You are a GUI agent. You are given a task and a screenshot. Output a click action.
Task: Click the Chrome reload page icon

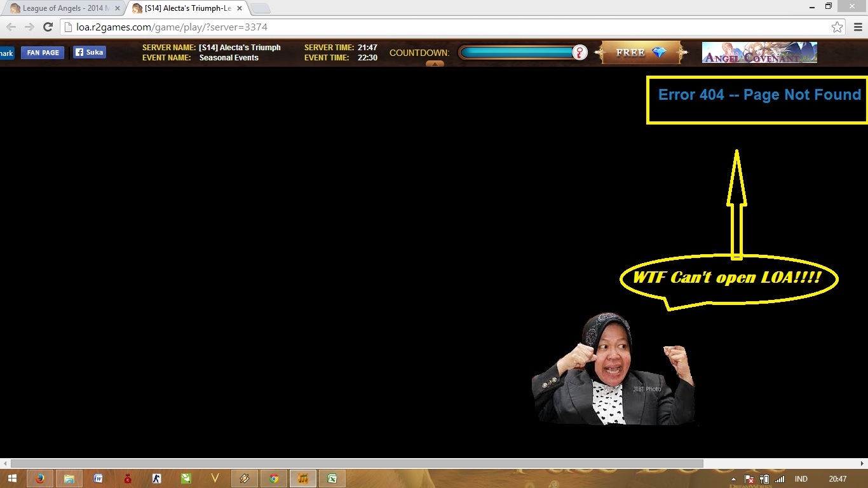[x=48, y=27]
